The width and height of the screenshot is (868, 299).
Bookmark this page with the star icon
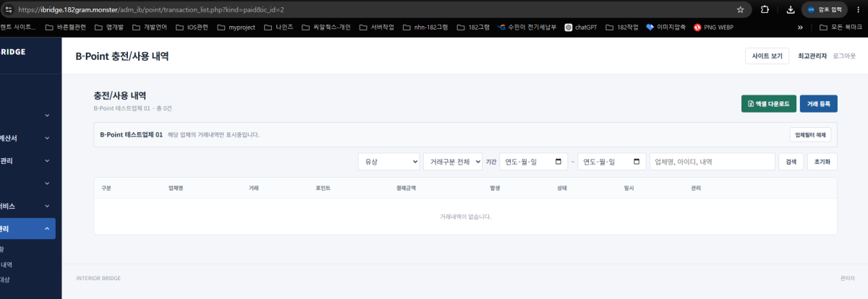click(740, 9)
